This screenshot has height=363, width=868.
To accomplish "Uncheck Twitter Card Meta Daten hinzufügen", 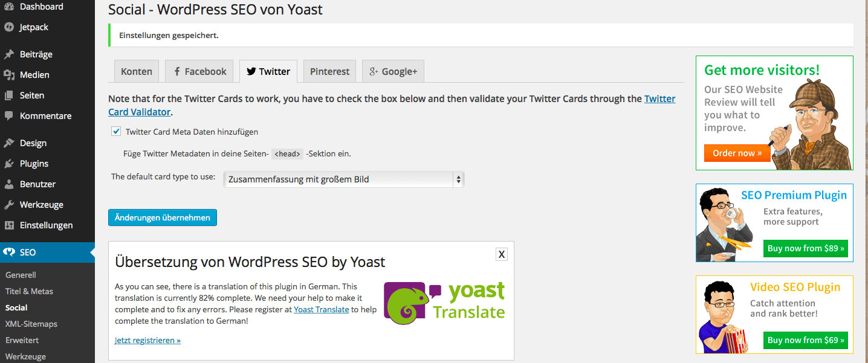I will pos(116,131).
